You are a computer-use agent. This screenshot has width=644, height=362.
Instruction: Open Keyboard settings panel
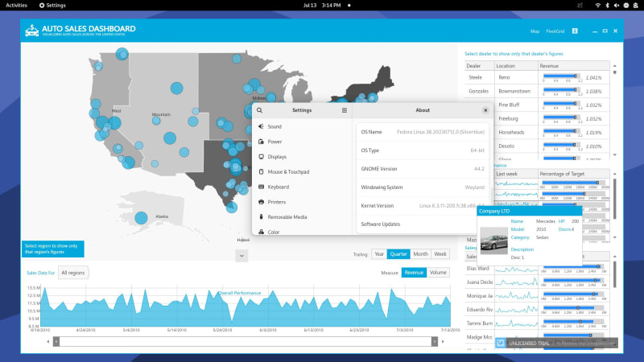[x=302, y=187]
